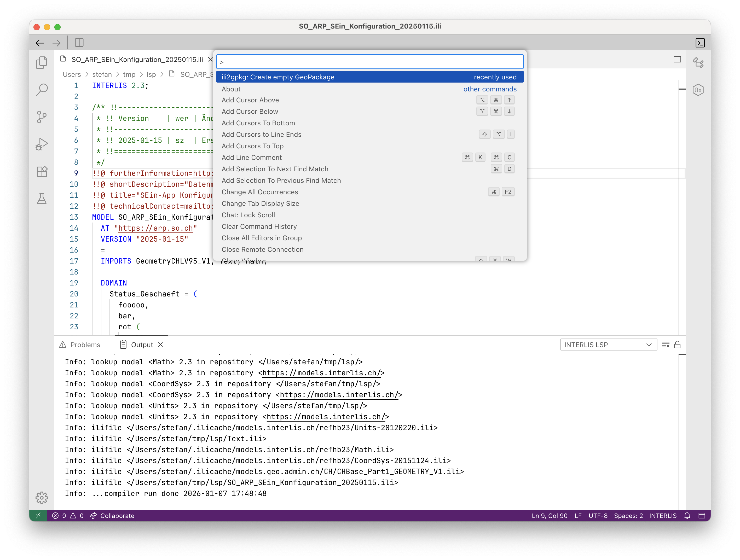Toggle output auto-scroll lock
The width and height of the screenshot is (740, 560).
pos(678,345)
